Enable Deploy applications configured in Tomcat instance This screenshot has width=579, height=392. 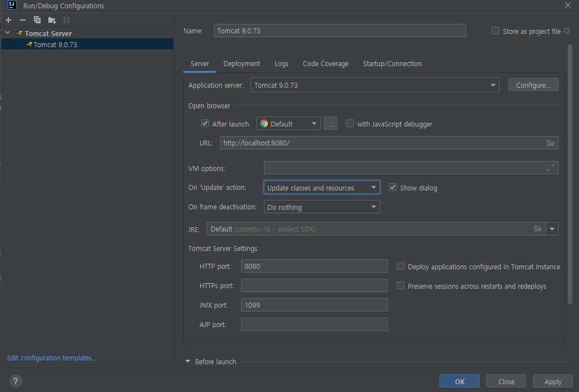[400, 266]
